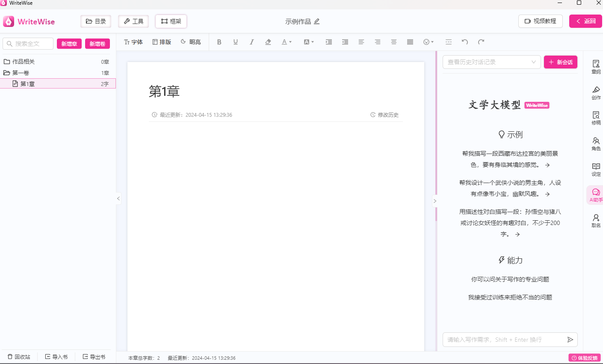Open the 视频教程 video tutorial

pyautogui.click(x=541, y=21)
